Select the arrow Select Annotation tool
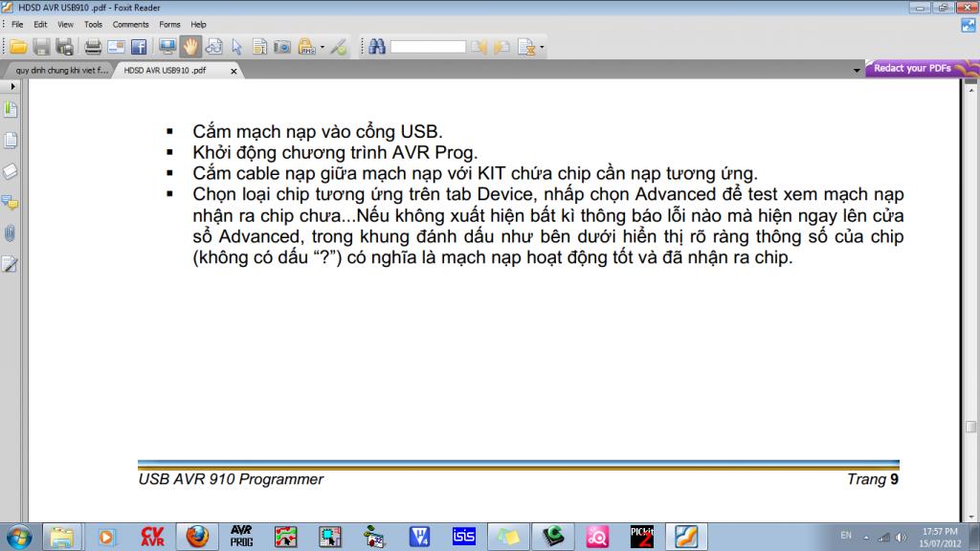This screenshot has height=551, width=980. pyautogui.click(x=236, y=47)
